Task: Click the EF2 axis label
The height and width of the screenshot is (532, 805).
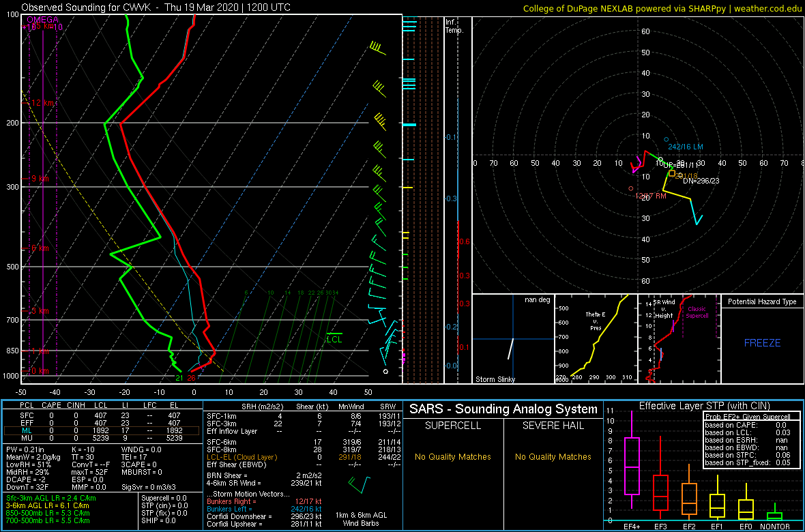Action: click(690, 527)
